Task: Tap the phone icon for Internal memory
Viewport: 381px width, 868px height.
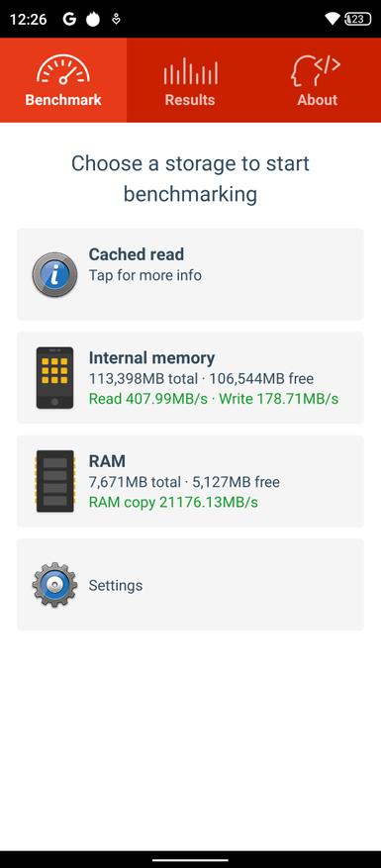Action: pos(54,377)
